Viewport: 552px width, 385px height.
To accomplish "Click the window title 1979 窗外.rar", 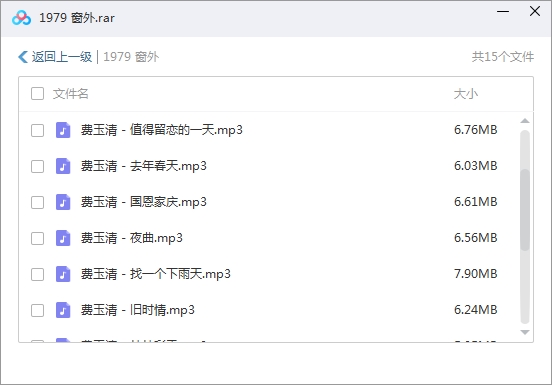I will [x=77, y=18].
